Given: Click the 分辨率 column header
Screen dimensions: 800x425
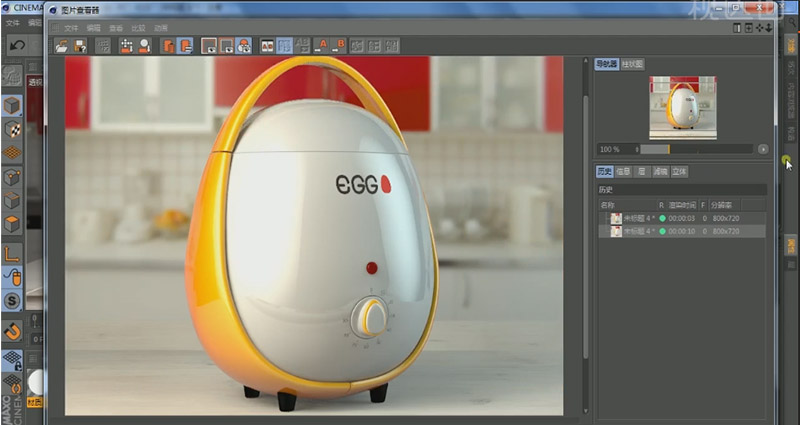Looking at the screenshot, I should [721, 205].
